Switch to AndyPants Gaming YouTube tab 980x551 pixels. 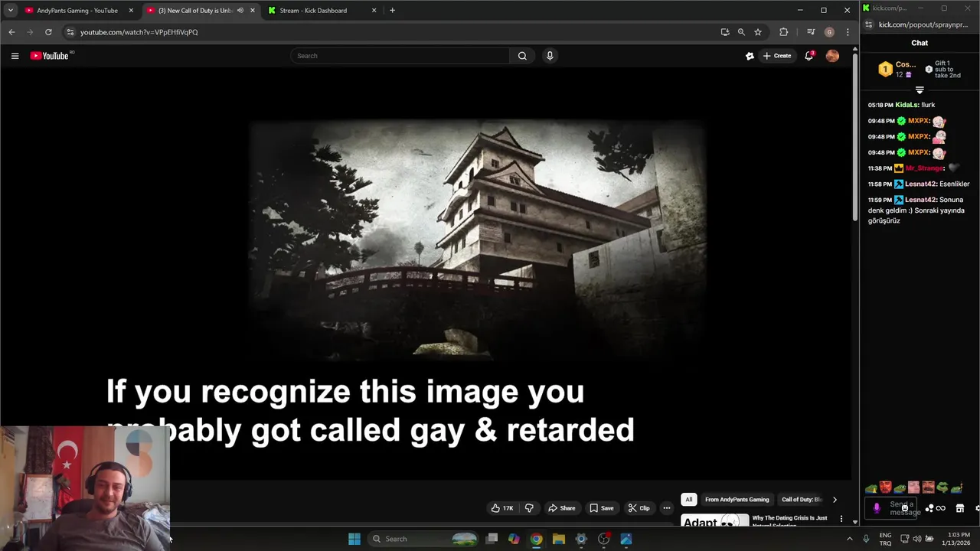[77, 11]
